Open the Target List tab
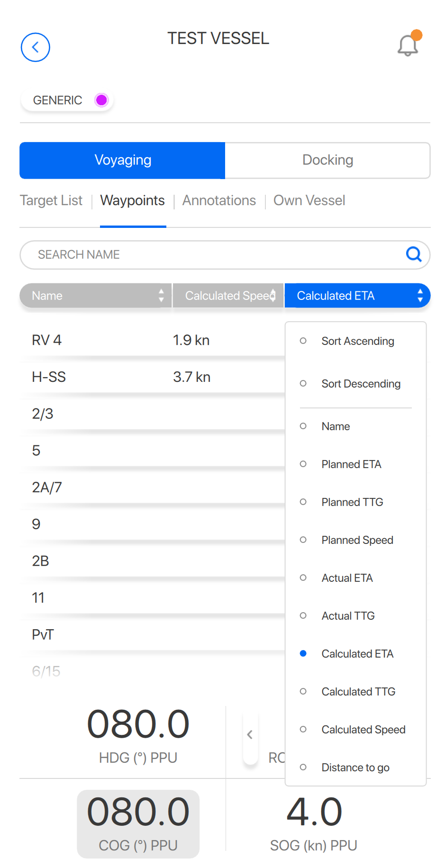Screen dimensions: 445x868 51,200
